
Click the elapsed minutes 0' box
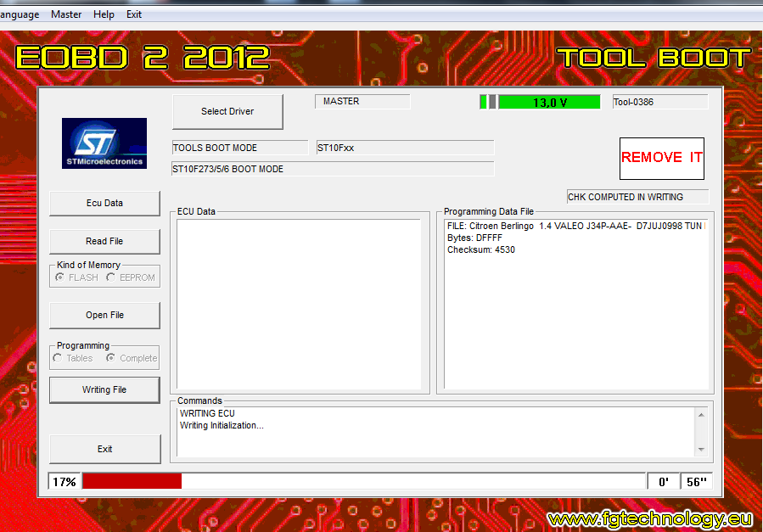point(663,482)
